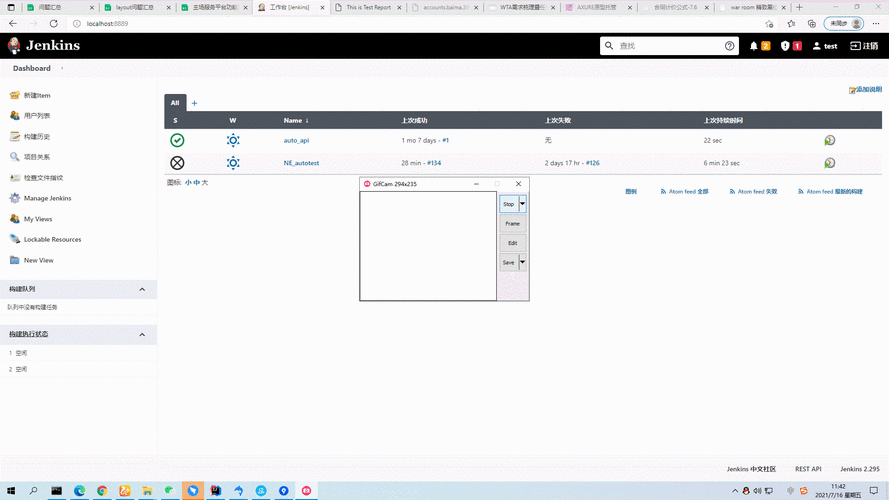Click the NE_autotest weather icon
This screenshot has width=889, height=500.
(x=233, y=163)
